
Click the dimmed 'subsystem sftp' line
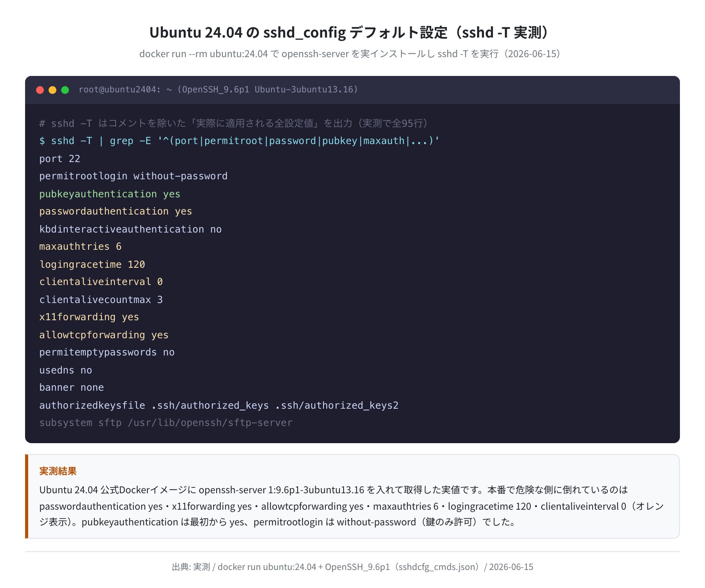[x=166, y=423]
